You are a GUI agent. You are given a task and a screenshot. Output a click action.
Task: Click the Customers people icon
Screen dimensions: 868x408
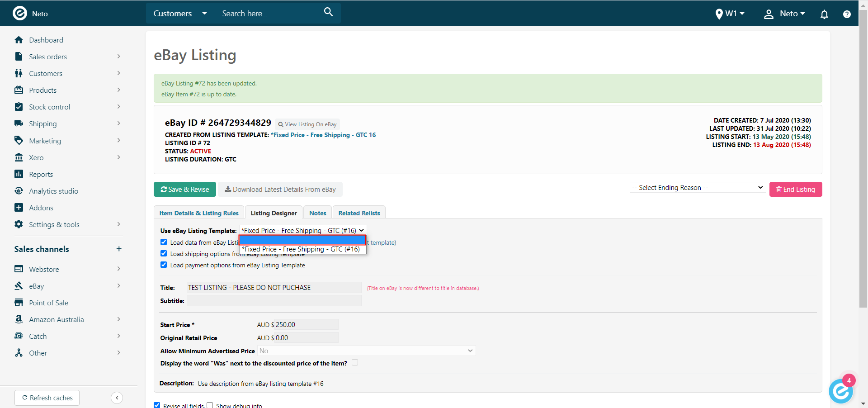pos(19,73)
